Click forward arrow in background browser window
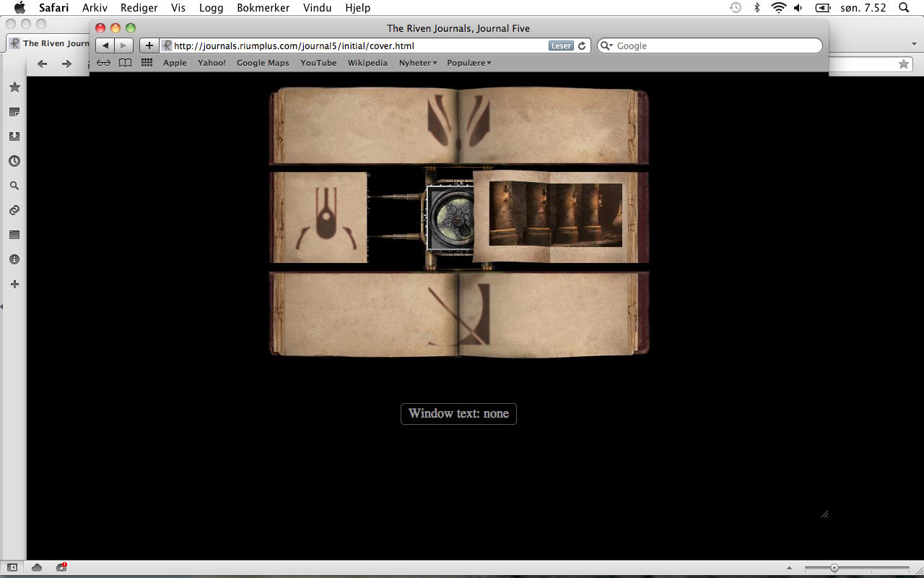 pyautogui.click(x=66, y=64)
